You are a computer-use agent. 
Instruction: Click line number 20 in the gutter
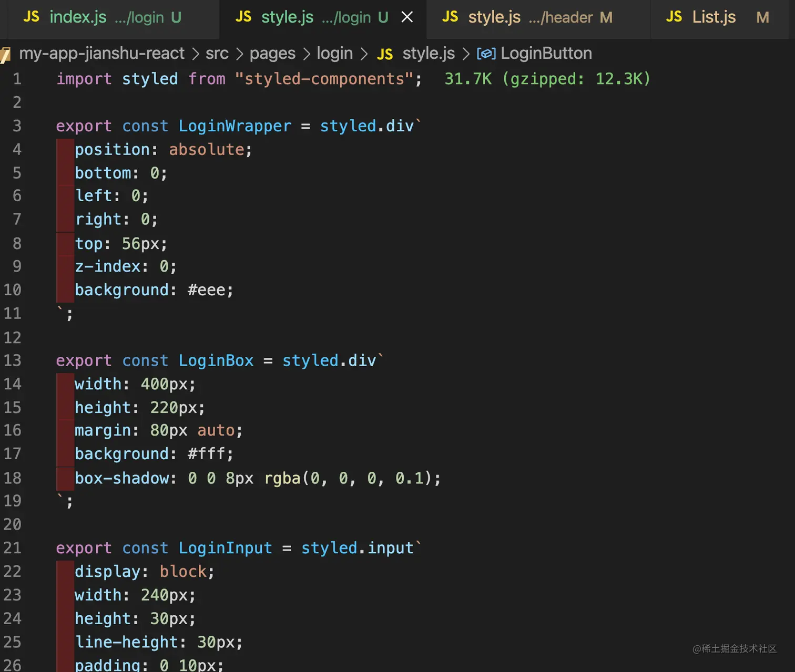tap(13, 524)
